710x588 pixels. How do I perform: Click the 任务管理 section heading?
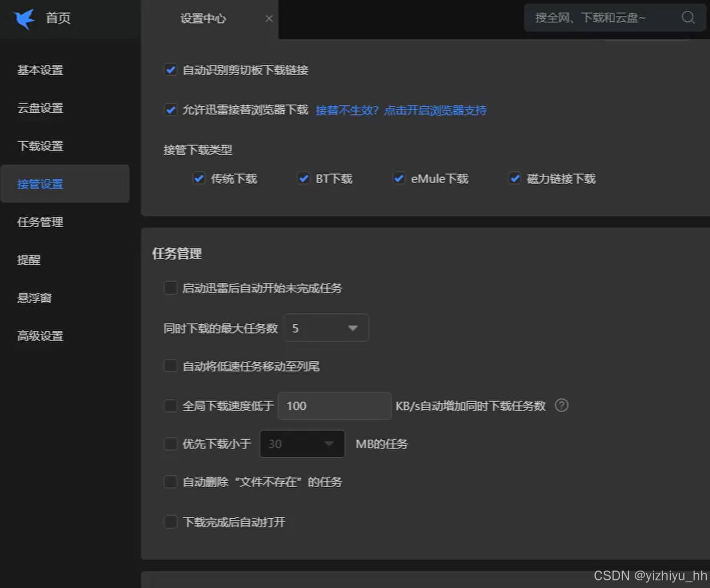click(177, 253)
